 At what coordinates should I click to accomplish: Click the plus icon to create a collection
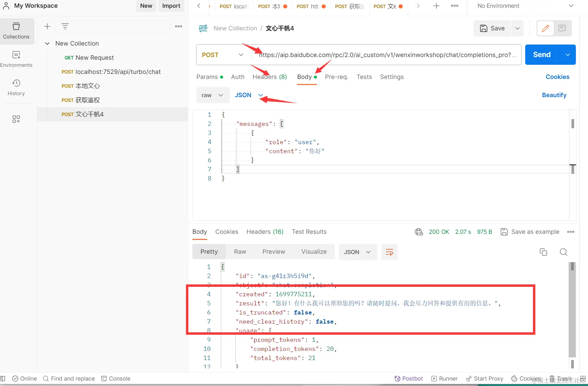(x=47, y=26)
